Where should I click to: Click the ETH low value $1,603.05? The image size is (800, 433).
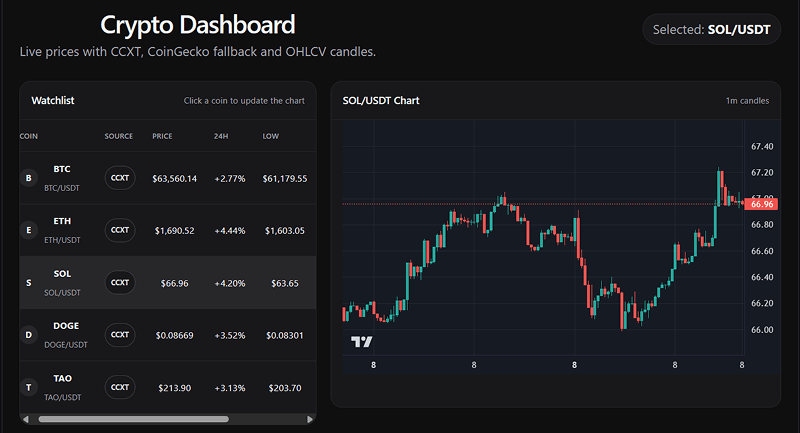click(x=285, y=231)
